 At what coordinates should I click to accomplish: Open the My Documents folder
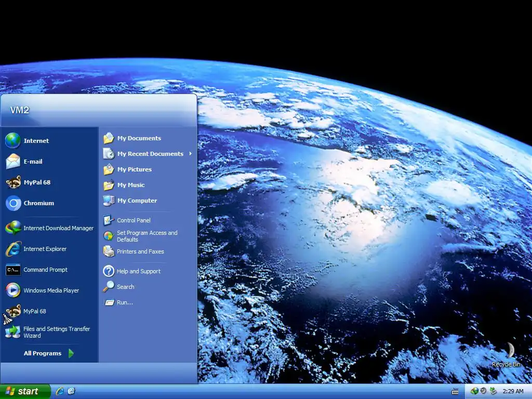pos(148,138)
